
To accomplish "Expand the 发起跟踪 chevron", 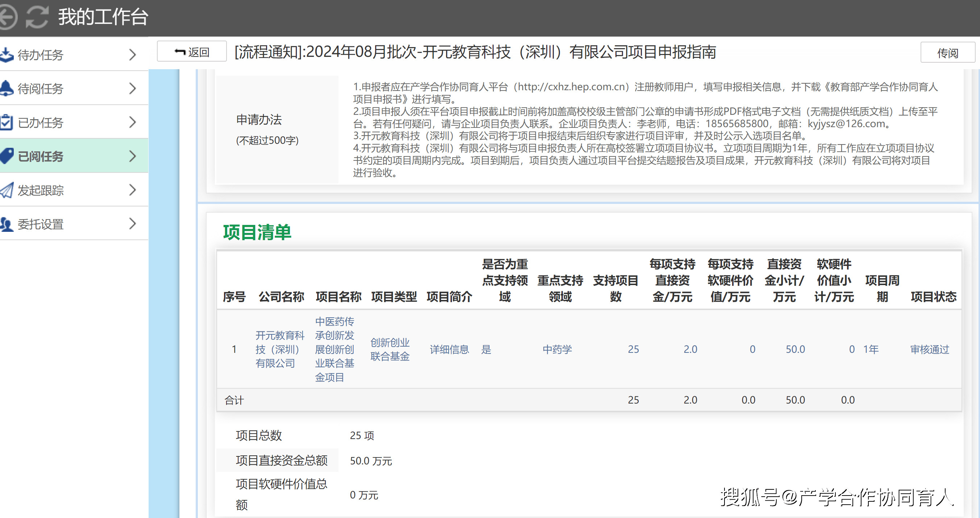I will point(132,190).
